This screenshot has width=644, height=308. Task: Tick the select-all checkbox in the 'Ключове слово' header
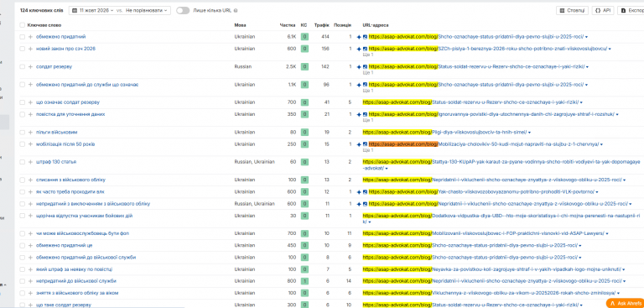click(22, 25)
